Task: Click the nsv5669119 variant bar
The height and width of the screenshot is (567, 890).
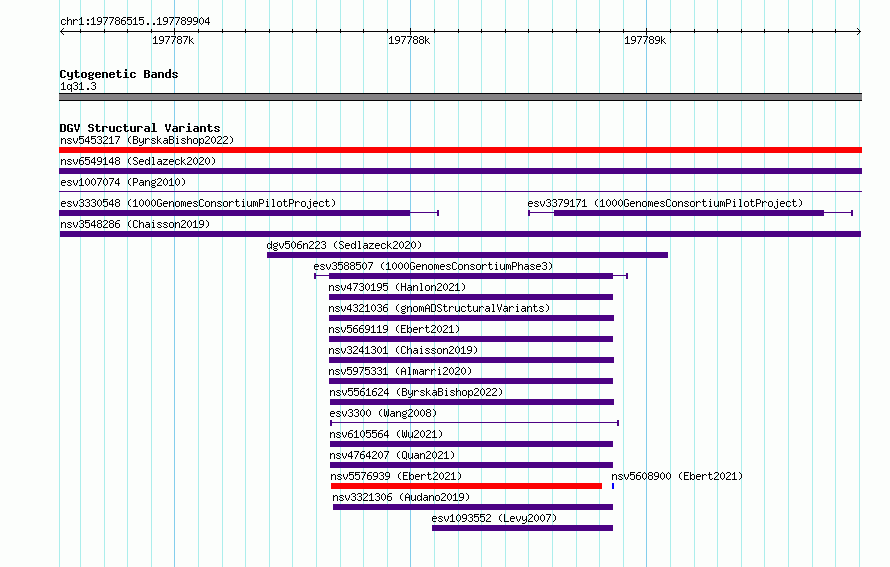Action: tap(471, 339)
